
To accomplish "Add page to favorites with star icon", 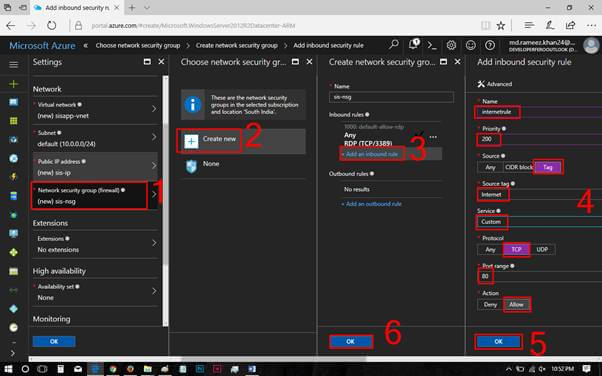I will tap(501, 26).
